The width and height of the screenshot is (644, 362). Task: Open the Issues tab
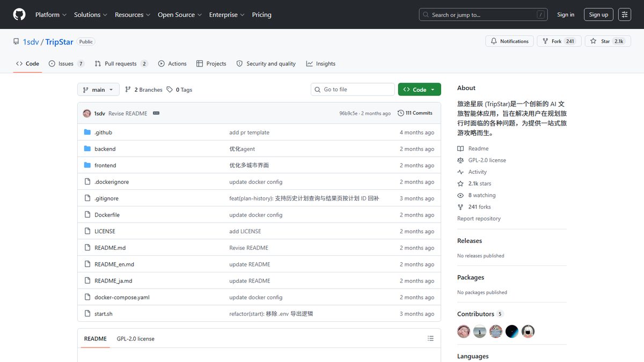click(x=67, y=63)
